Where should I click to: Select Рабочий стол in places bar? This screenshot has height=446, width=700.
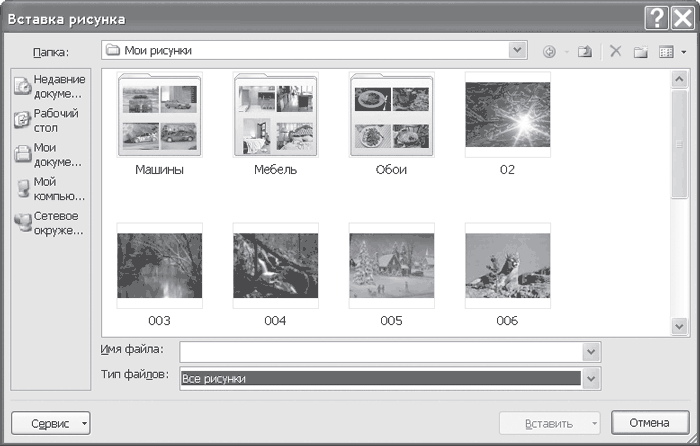click(x=50, y=120)
